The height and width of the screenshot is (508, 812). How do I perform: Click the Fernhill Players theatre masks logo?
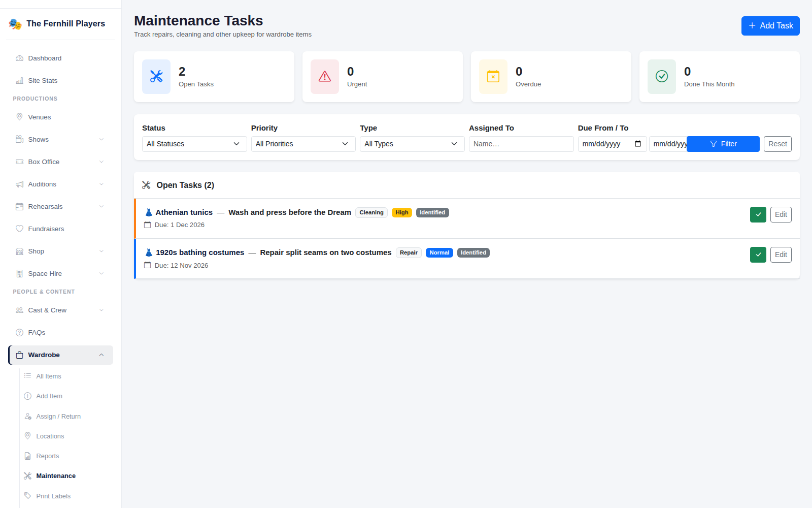[15, 24]
